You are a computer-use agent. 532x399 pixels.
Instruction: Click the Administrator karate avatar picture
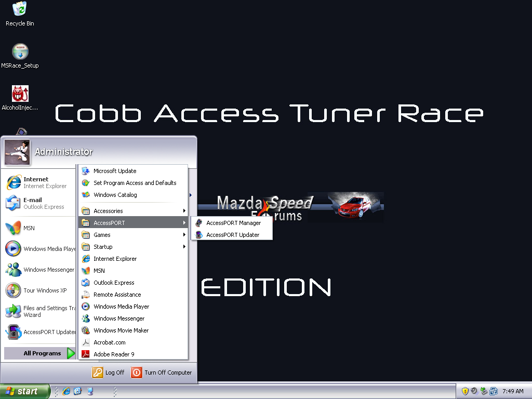click(17, 152)
